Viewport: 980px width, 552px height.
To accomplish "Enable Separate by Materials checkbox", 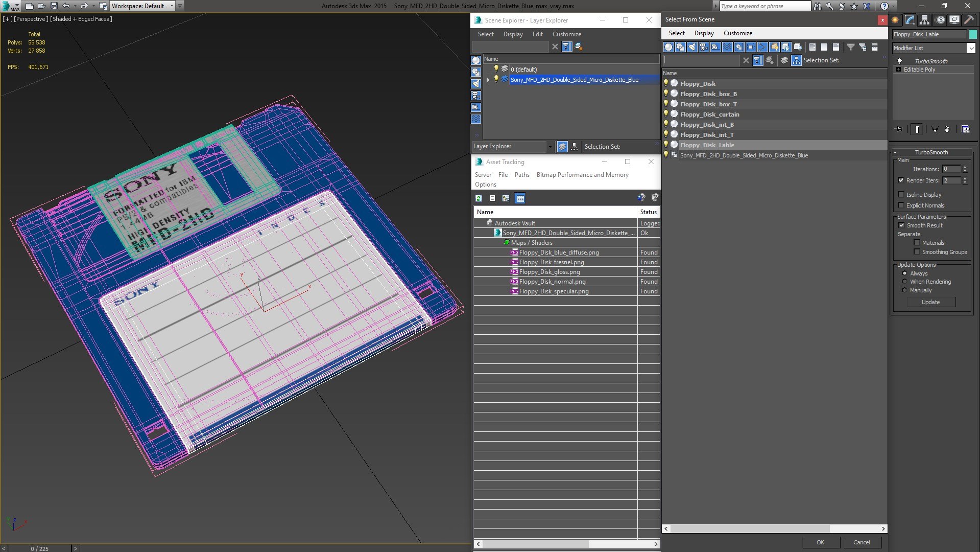I will (917, 243).
